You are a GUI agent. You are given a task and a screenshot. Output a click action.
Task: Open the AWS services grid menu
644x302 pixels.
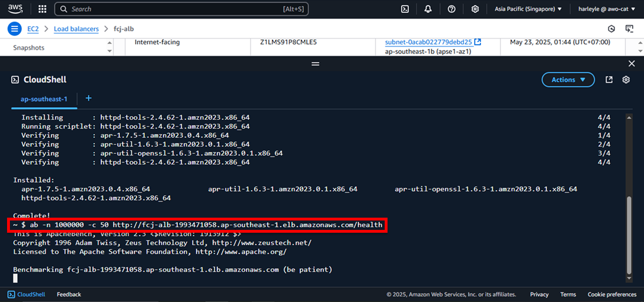pyautogui.click(x=42, y=9)
